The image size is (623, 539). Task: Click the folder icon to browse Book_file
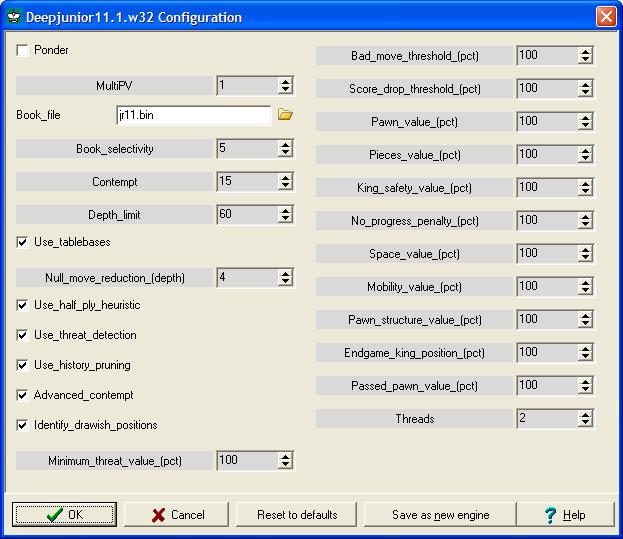tap(285, 115)
